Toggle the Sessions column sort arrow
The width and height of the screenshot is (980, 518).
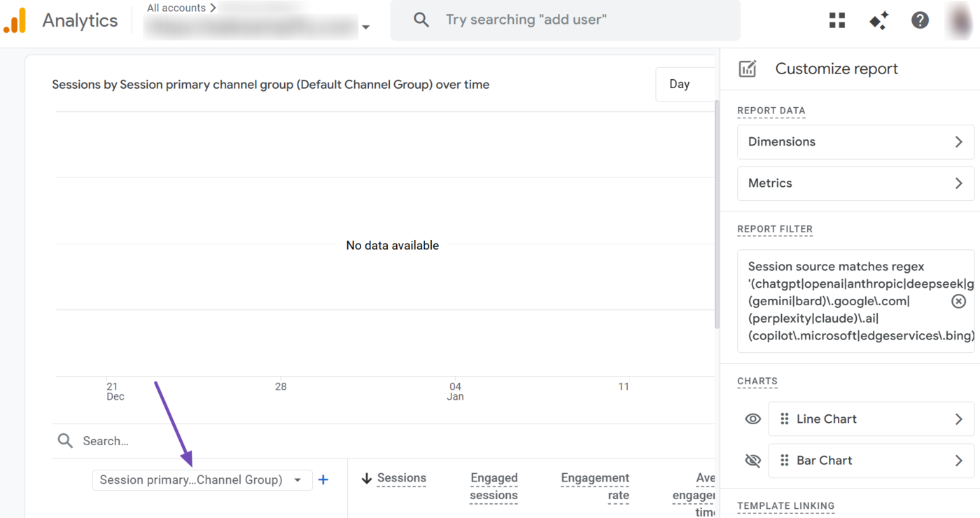tap(366, 478)
